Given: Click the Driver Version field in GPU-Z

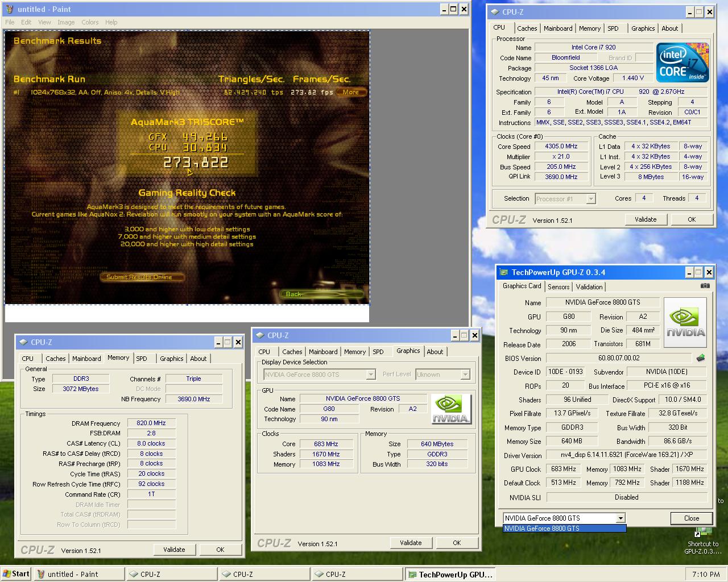Looking at the screenshot, I should (626, 455).
